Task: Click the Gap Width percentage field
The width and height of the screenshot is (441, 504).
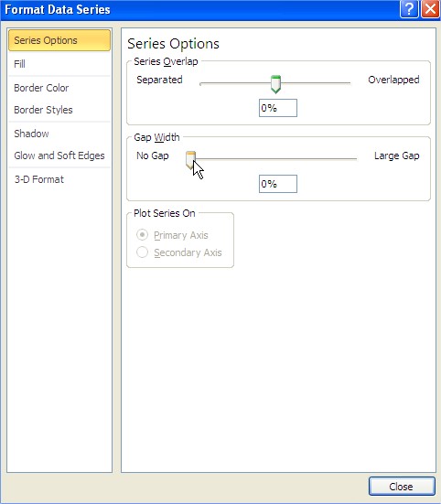Action: pos(278,184)
